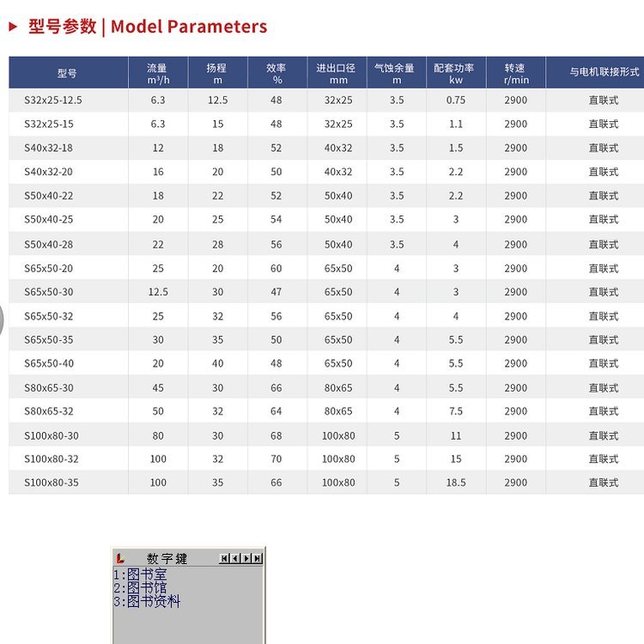The width and height of the screenshot is (644, 644).
Task: Click the 气蚀余量 column header
Action: (396, 73)
